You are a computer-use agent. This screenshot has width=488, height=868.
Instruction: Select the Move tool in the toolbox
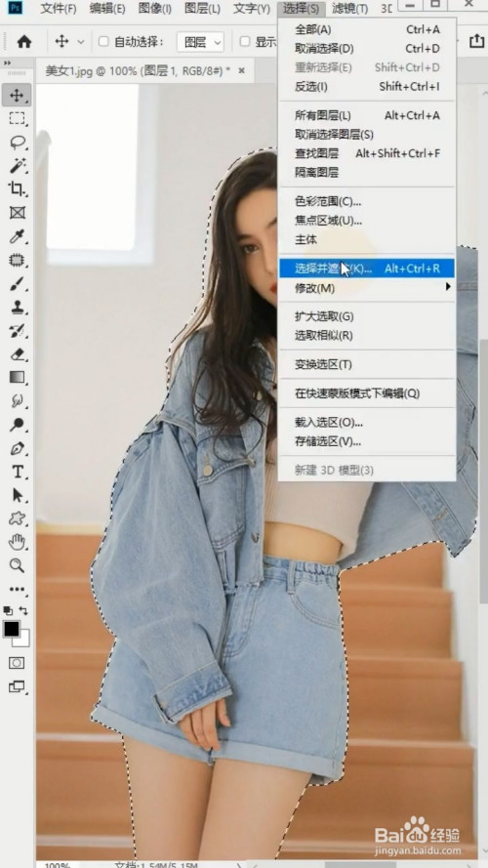click(17, 96)
